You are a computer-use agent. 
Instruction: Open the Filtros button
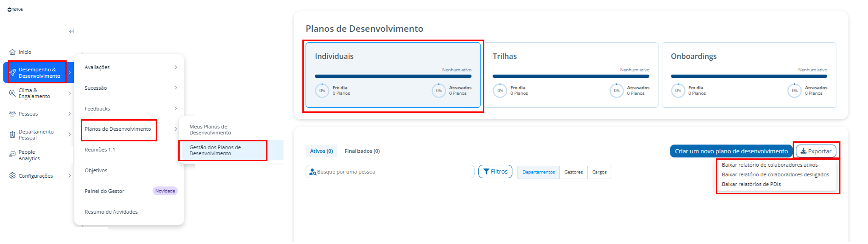(495, 172)
